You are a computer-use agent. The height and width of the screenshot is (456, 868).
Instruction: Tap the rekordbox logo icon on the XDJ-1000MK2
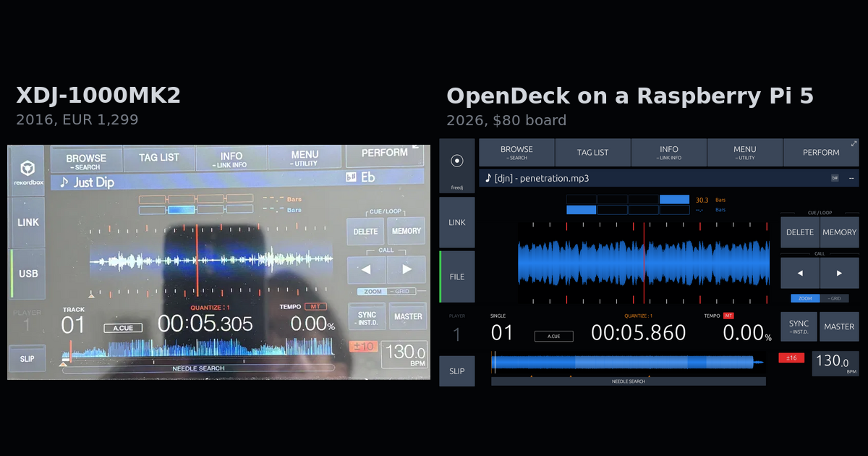point(29,169)
